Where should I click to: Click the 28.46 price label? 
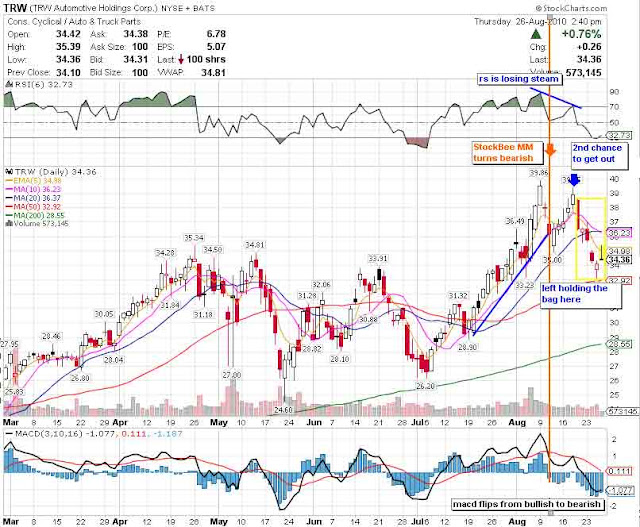(x=51, y=336)
